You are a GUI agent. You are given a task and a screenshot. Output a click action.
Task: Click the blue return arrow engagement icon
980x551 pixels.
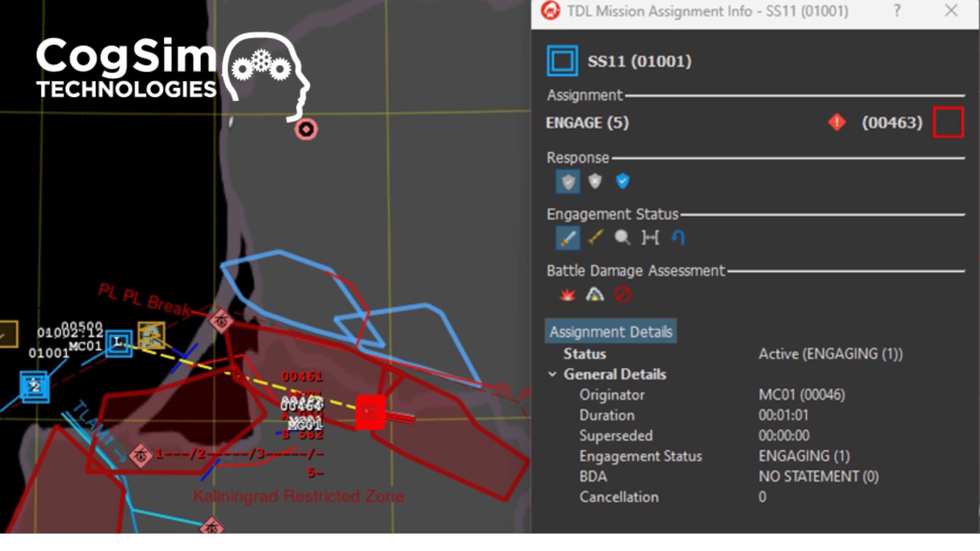point(678,237)
